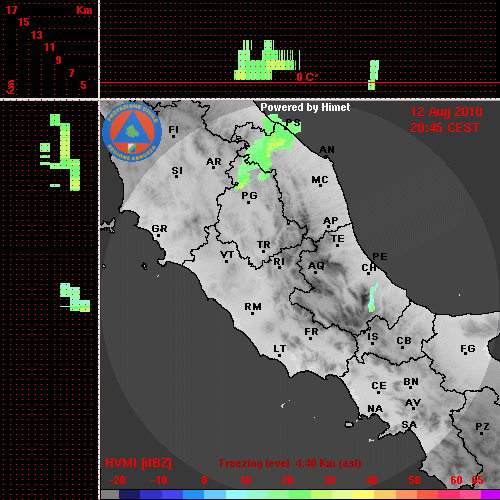Click the 'HVMI [dBZ]' label
Screen dimensions: 500x500
click(x=138, y=463)
